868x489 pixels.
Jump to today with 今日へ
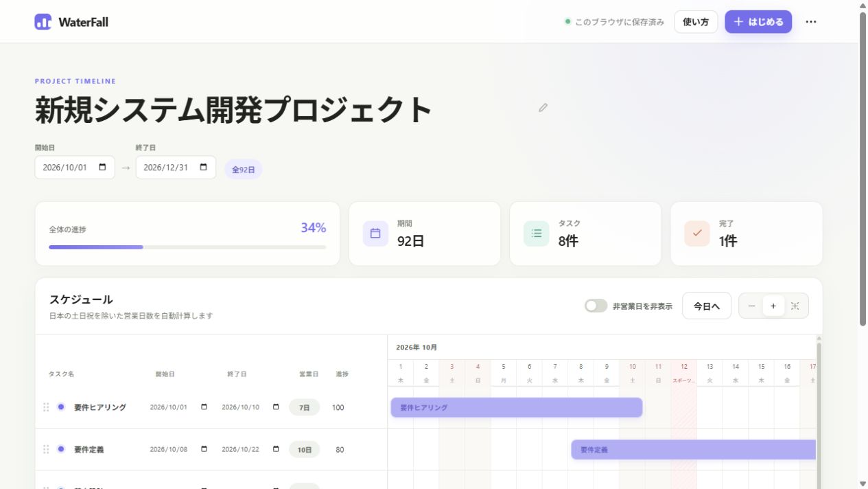click(707, 306)
